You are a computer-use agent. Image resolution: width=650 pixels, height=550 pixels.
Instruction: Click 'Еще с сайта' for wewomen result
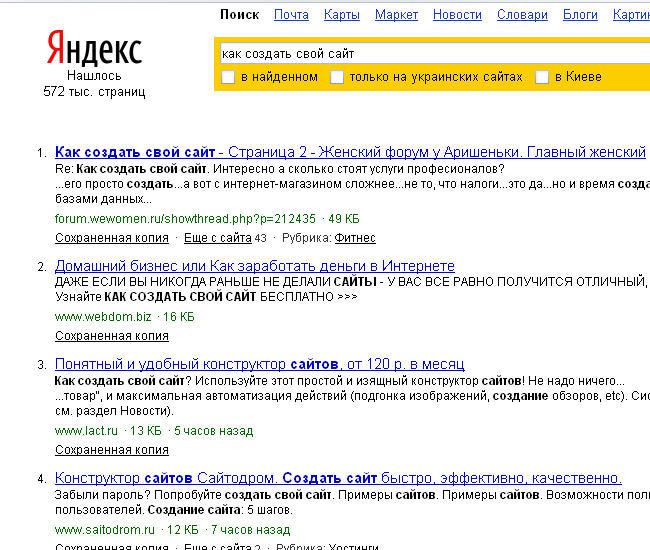pos(218,238)
